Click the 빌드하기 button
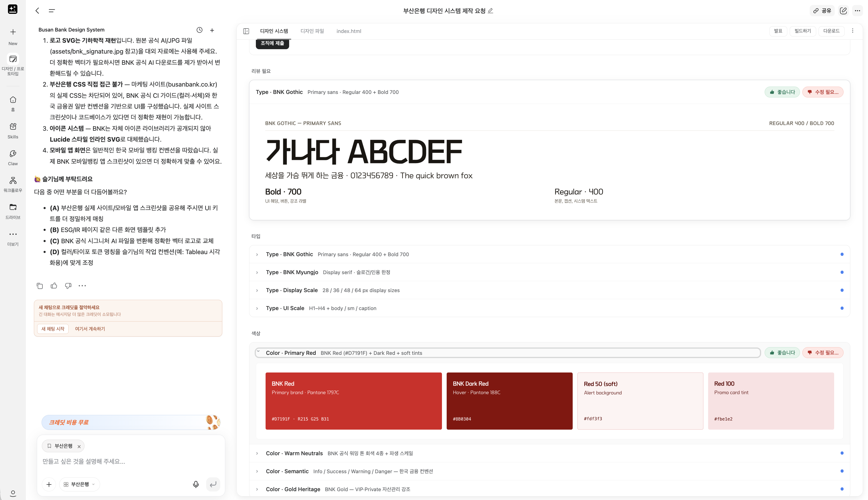Image resolution: width=868 pixels, height=500 pixels. point(802,31)
